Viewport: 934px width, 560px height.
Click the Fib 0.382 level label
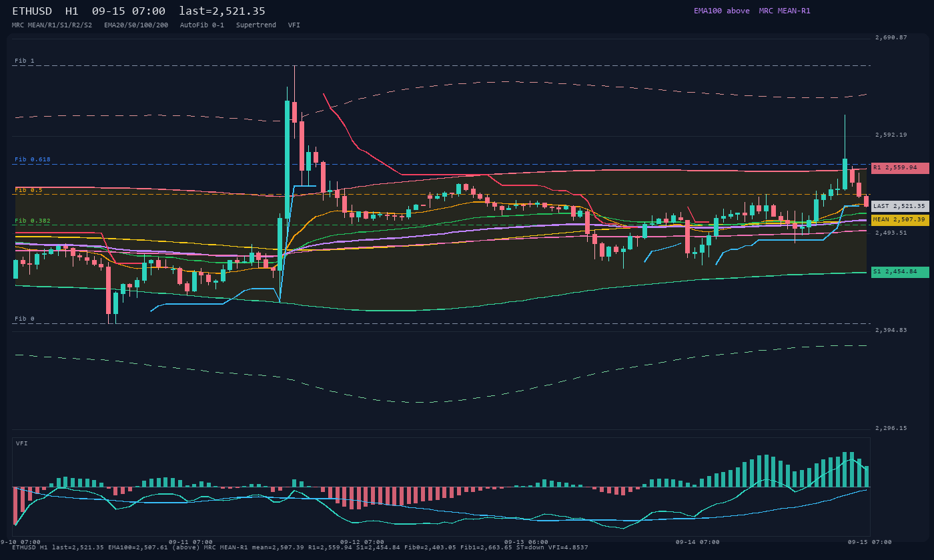(33, 221)
